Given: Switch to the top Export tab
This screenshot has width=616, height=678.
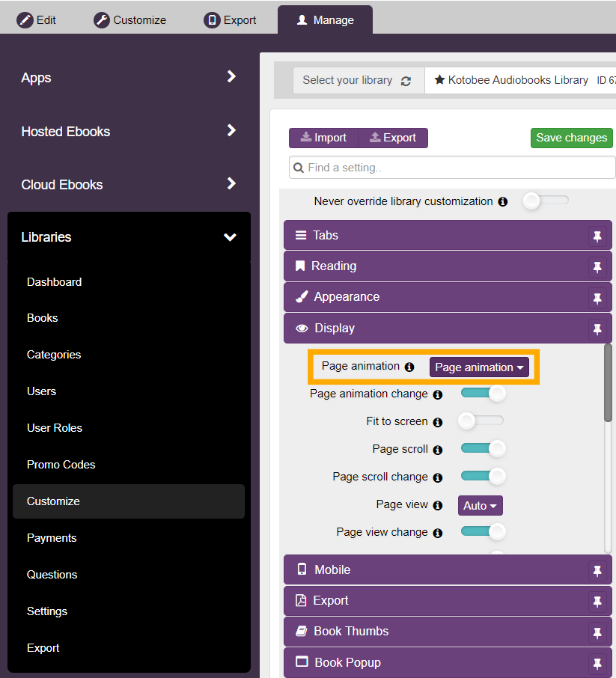Looking at the screenshot, I should pyautogui.click(x=230, y=20).
